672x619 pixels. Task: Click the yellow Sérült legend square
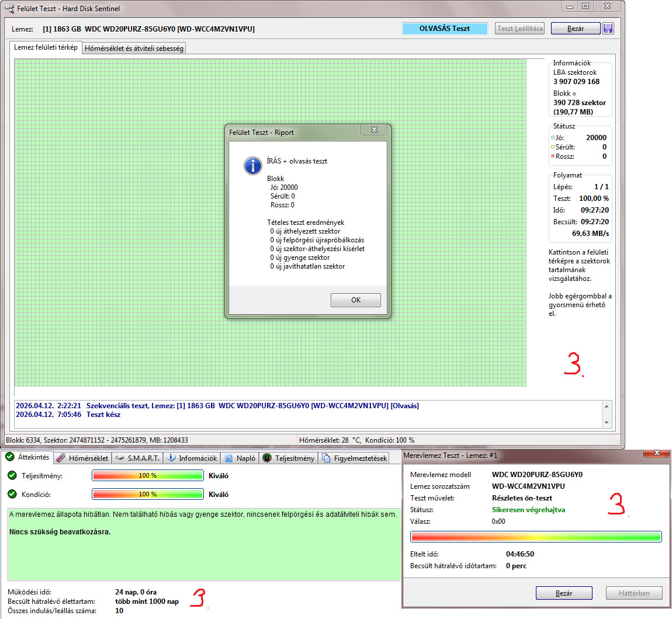click(552, 147)
